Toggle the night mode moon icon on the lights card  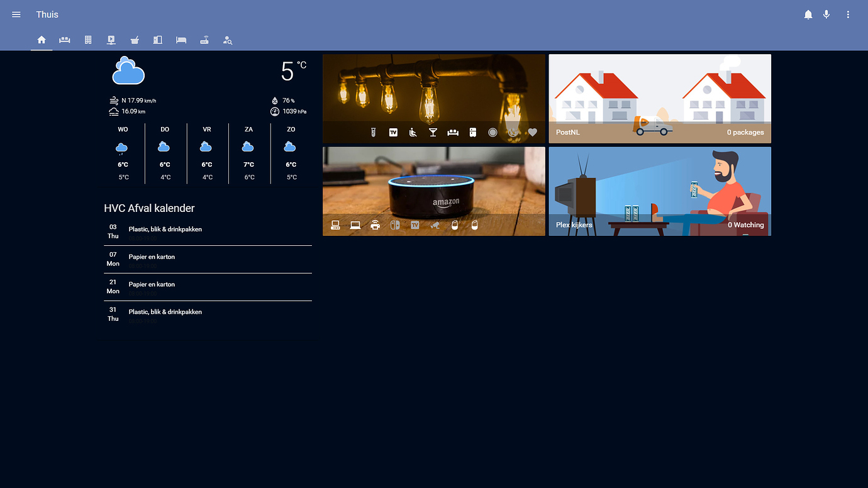513,132
